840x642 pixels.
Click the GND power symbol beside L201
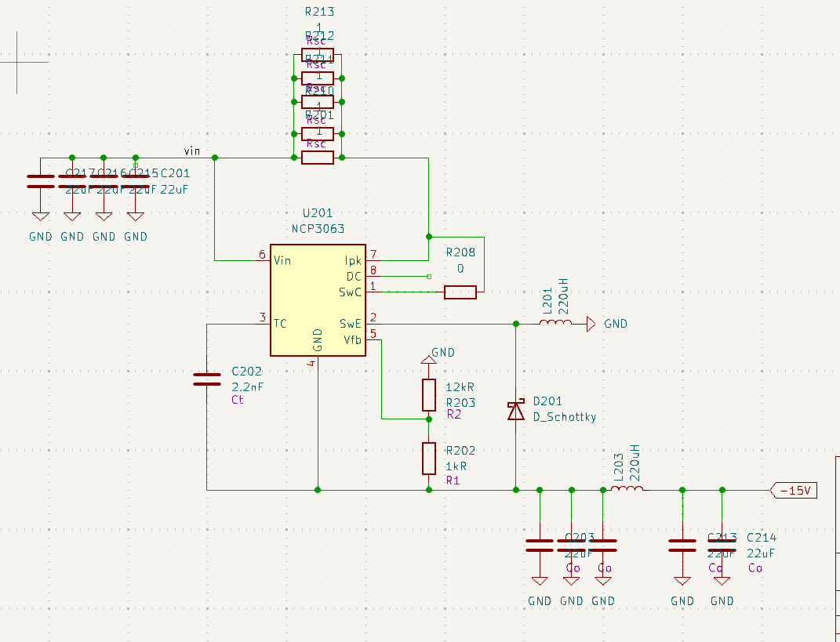591,323
